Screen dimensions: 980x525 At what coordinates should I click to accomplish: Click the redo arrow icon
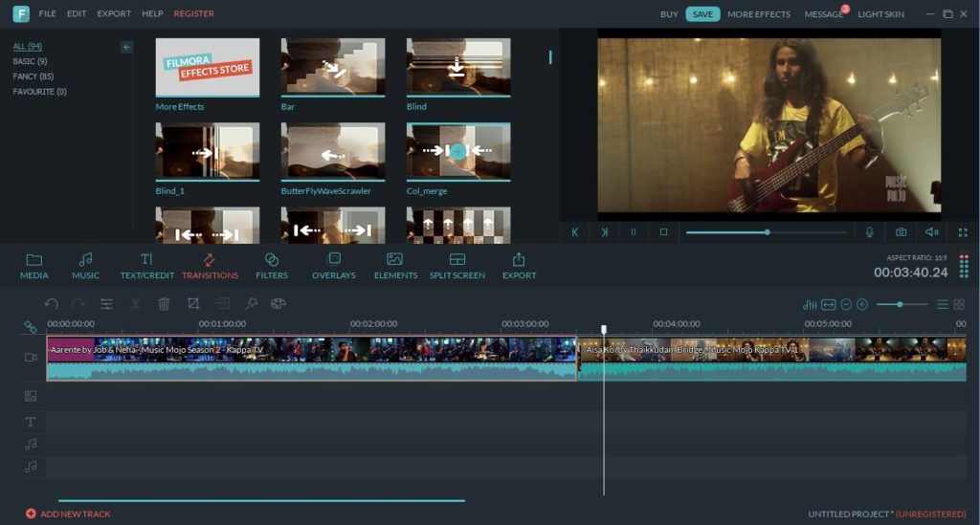tap(78, 303)
